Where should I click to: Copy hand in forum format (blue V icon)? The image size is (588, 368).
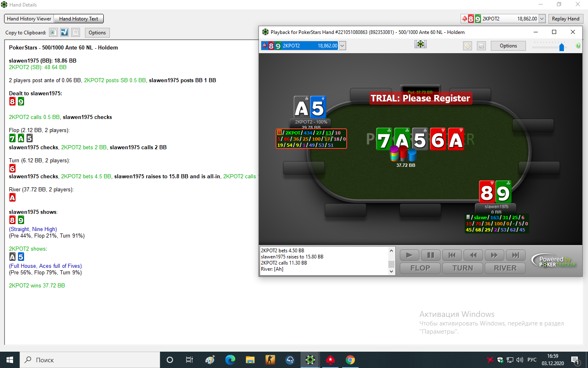(65, 32)
